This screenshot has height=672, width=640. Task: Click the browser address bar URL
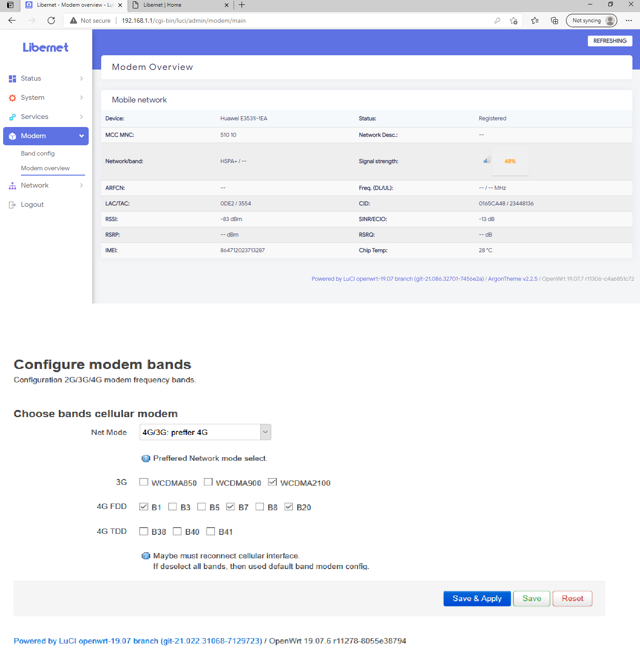pos(184,20)
